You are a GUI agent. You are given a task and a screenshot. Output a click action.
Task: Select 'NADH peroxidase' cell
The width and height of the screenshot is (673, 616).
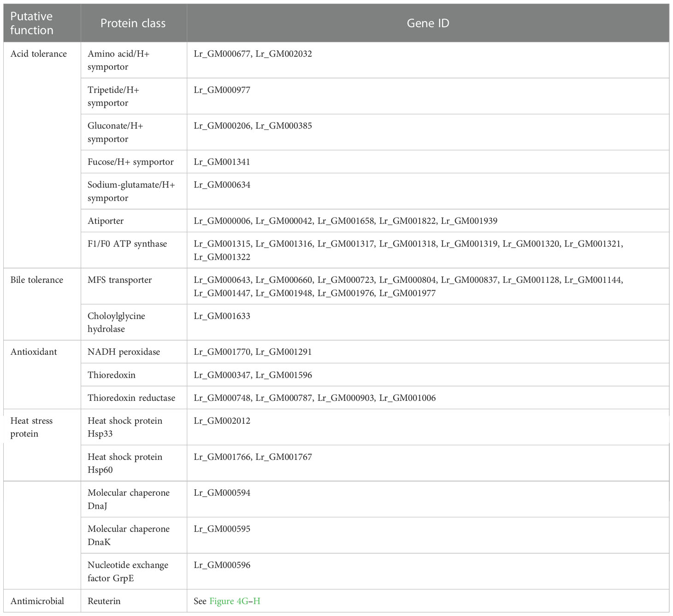[x=134, y=352]
